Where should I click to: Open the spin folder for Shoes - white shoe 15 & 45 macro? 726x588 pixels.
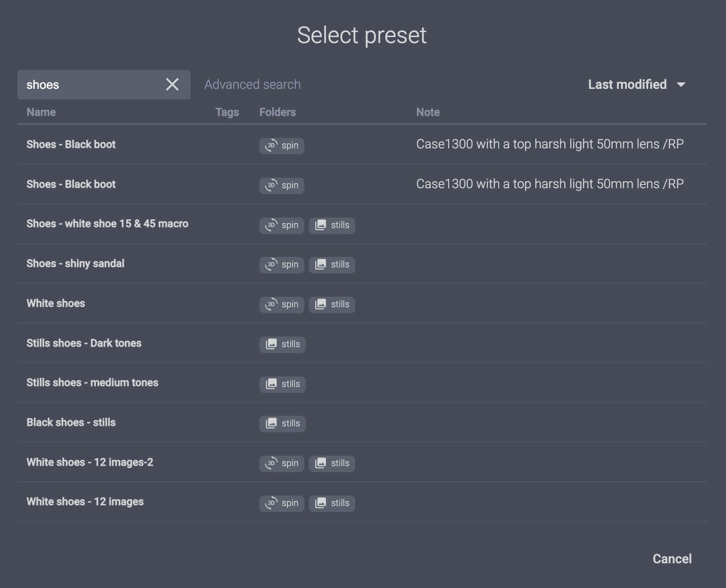pos(281,225)
